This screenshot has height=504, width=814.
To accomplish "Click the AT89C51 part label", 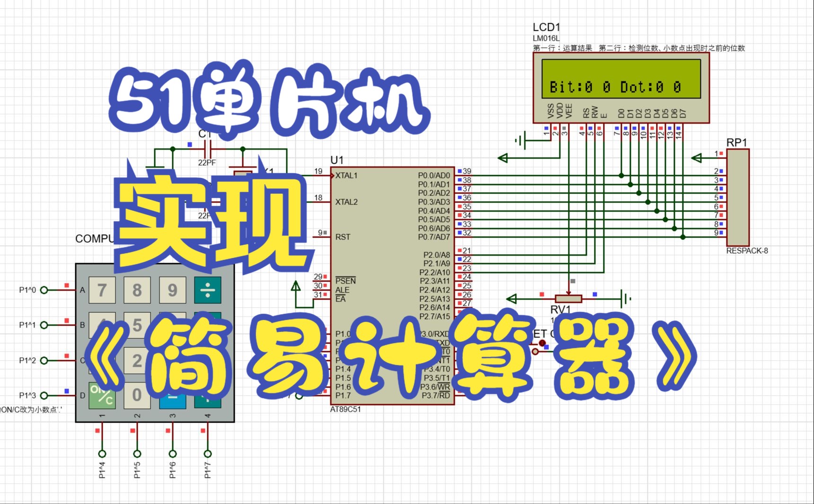I will 345,409.
